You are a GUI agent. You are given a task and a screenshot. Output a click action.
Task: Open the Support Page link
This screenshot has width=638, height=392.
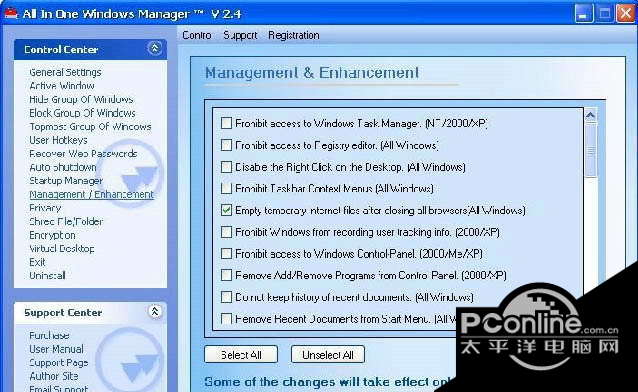click(59, 362)
